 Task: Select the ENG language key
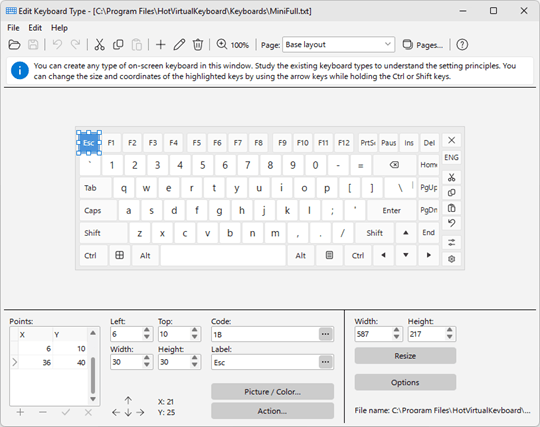[451, 157]
